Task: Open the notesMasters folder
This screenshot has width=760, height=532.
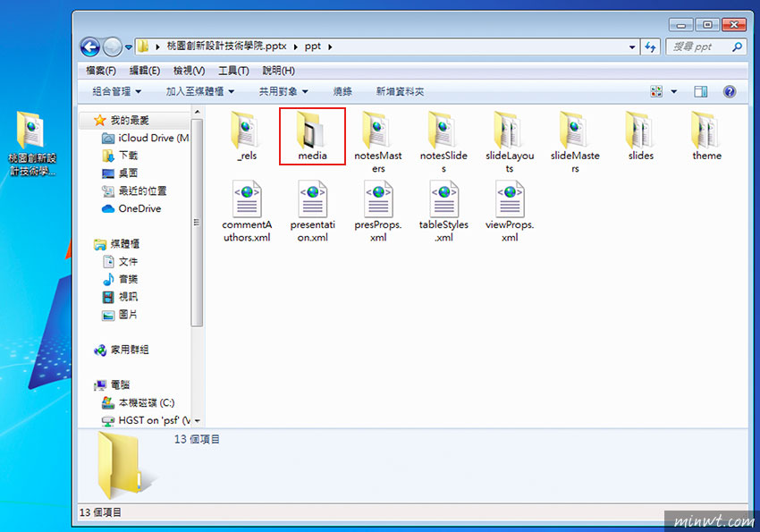Action: point(378,142)
